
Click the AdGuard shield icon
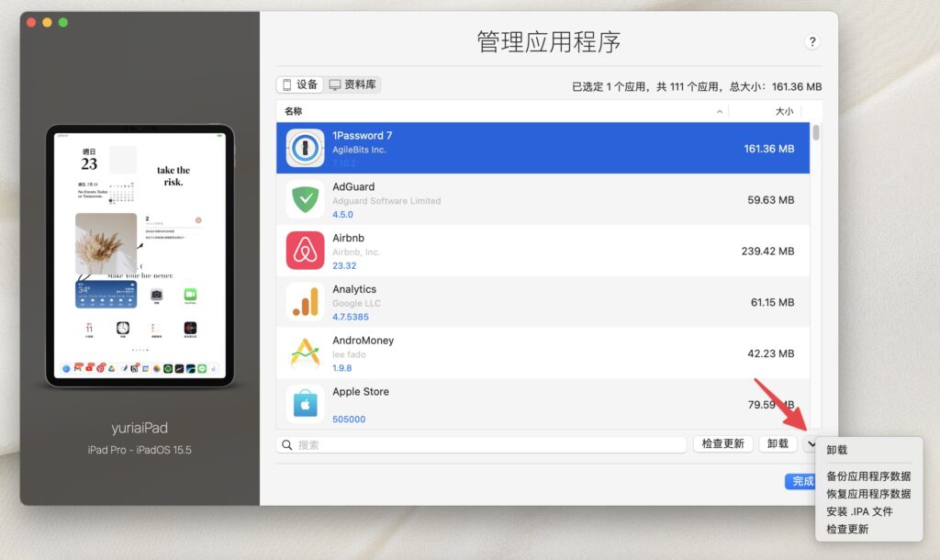305,199
